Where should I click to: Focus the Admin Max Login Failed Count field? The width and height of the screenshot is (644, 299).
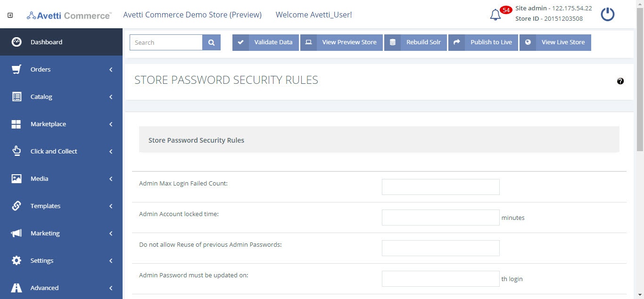point(440,187)
